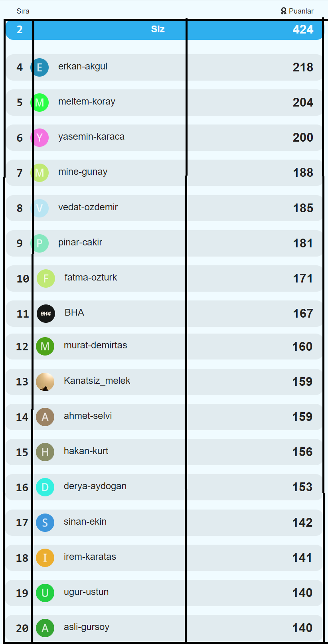328x644 pixels.
Task: Click irem-karatas's orange I avatar
Action: 45,558
